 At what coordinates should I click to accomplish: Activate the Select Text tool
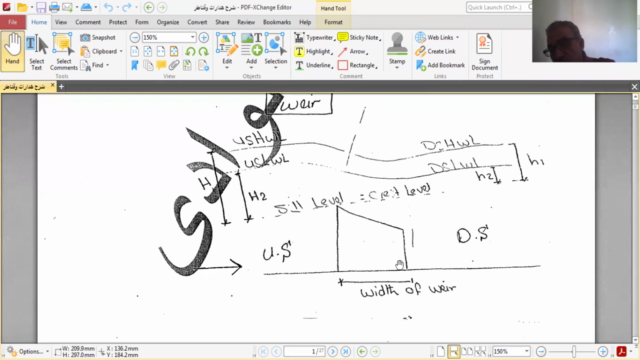(x=37, y=52)
